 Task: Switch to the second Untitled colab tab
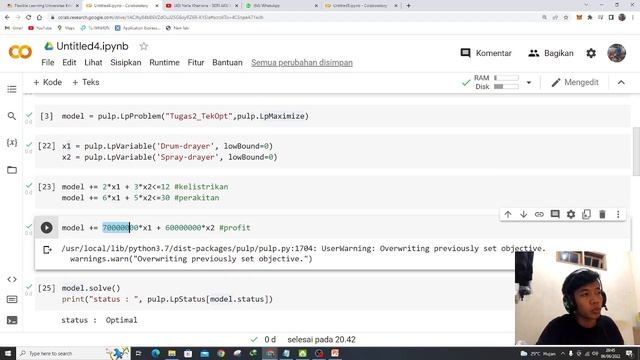click(360, 6)
